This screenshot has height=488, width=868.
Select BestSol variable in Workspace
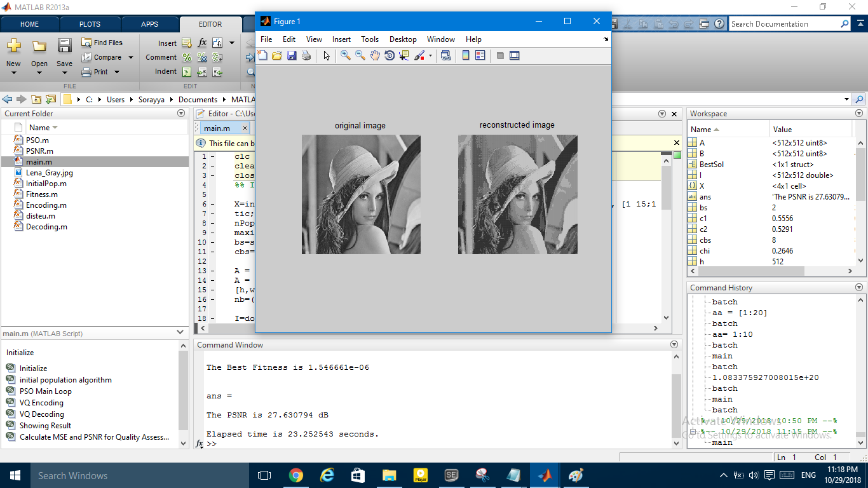[x=712, y=164]
